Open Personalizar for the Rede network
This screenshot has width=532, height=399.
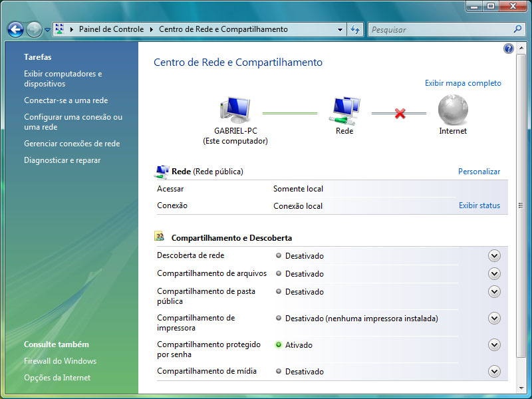click(x=479, y=171)
